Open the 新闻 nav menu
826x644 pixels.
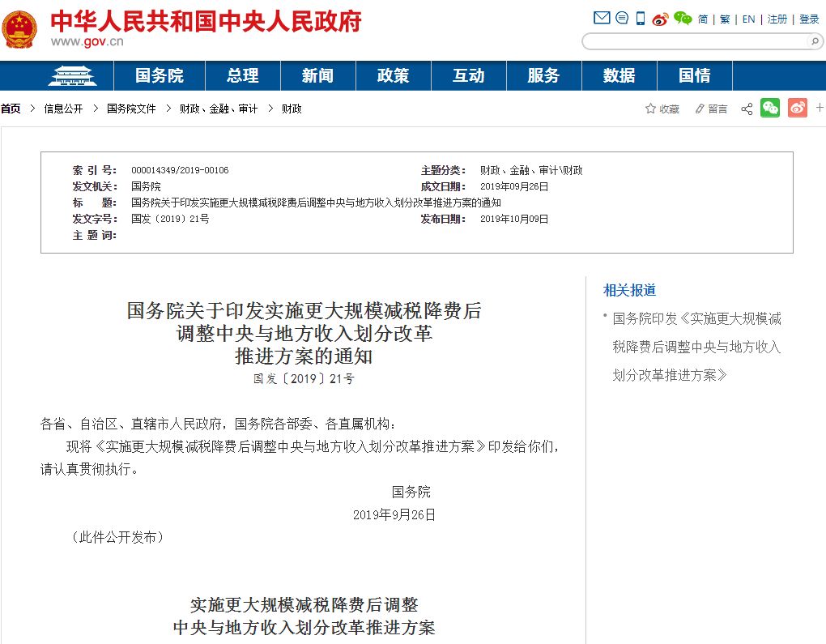(x=317, y=75)
